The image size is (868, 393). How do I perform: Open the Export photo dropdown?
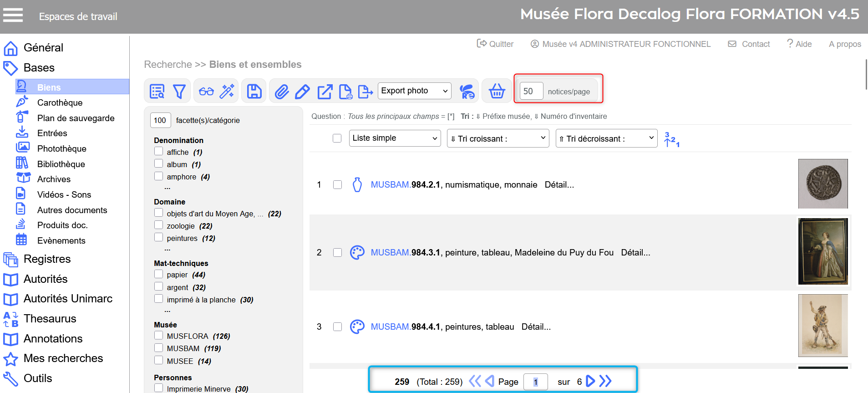[414, 91]
